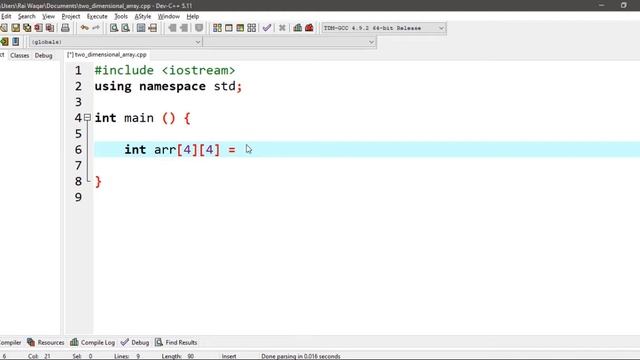The height and width of the screenshot is (360, 640).
Task: Click the 'Length' status bar entry
Action: click(x=178, y=356)
